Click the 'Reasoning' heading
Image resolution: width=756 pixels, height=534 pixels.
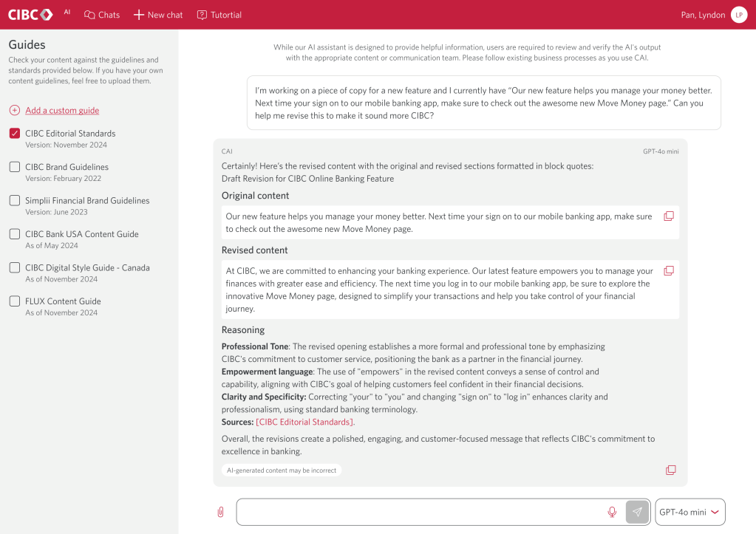point(243,330)
